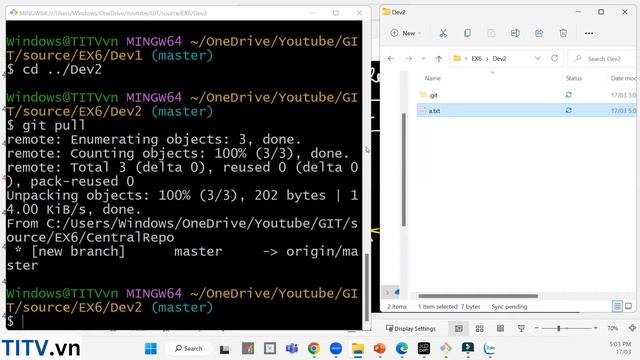Screen dimensions: 640x360
Task: Go up one folder level arrow
Action: 439,59
